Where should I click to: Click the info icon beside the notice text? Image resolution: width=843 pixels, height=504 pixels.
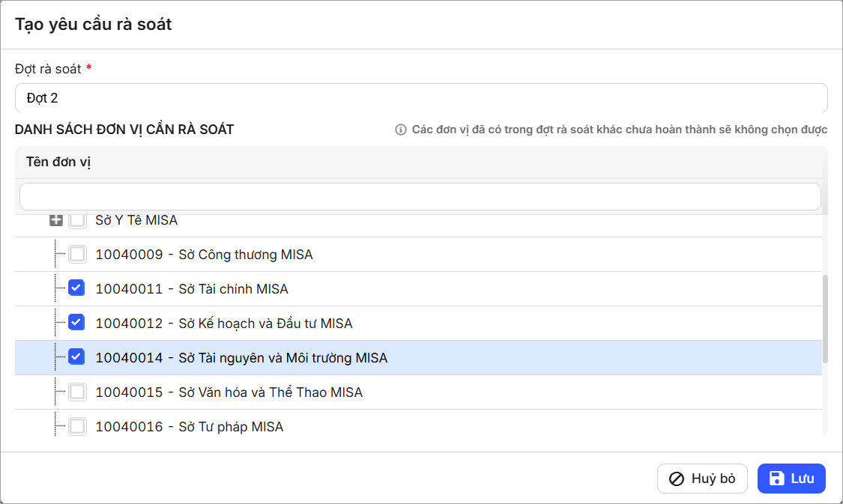(401, 130)
